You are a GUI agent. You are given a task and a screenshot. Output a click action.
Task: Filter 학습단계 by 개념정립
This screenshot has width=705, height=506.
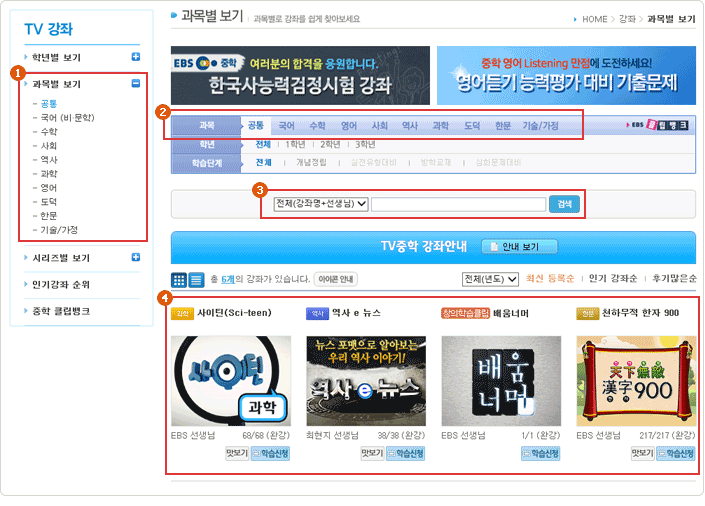point(311,162)
